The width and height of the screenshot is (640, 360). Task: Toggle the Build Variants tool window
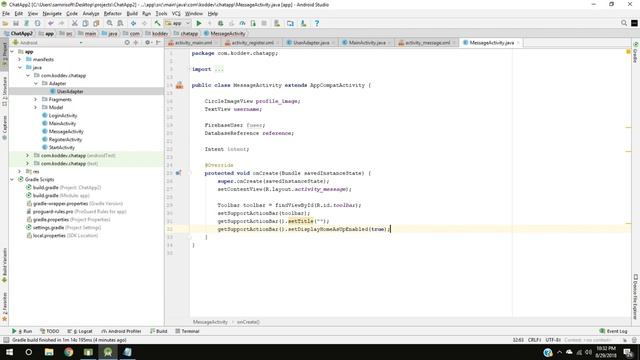pos(4,265)
